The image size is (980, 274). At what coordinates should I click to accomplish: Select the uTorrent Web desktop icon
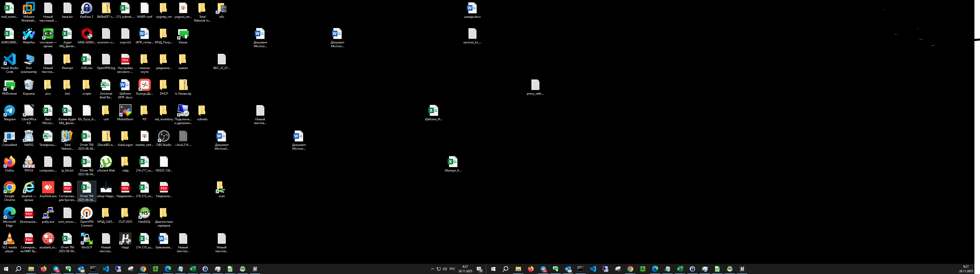point(106,162)
